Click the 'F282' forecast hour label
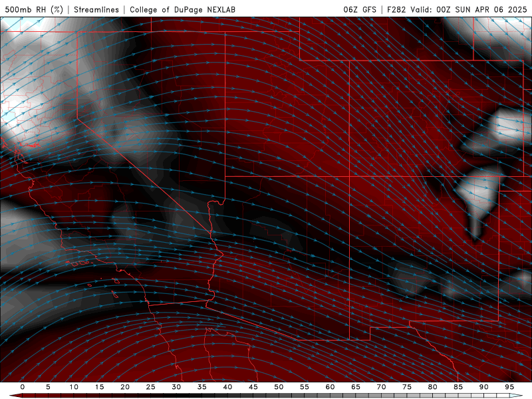 [x=396, y=9]
